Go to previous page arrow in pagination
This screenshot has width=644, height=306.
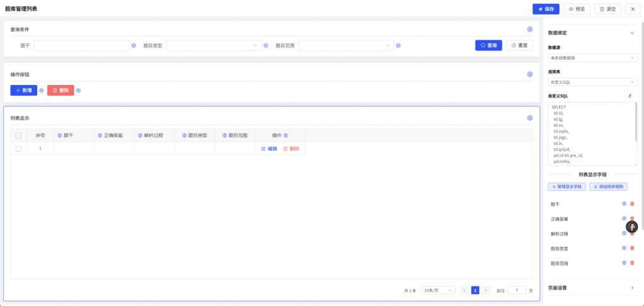(465, 290)
